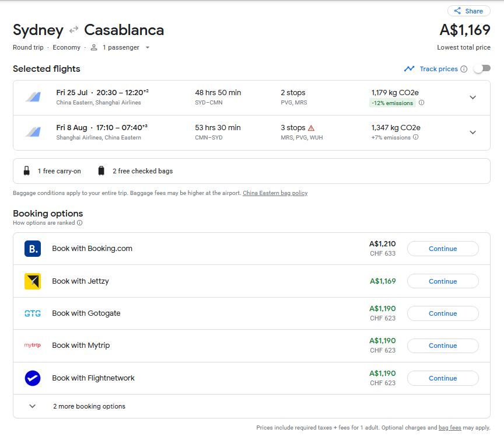Click the Jettzy logo icon
This screenshot has width=504, height=443.
coord(33,281)
